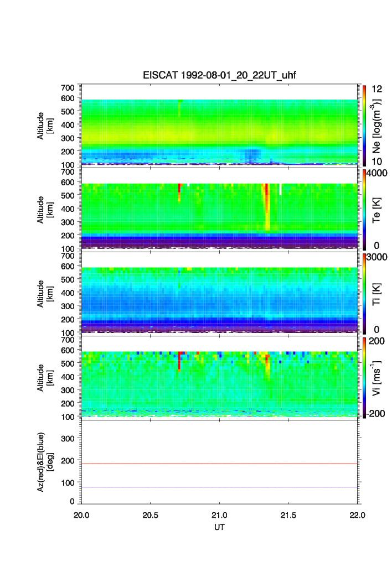Click the plot title EISCAT 1992-08-01_20_22UT_uhf
Image resolution: width=392 pixels, height=588 pixels.
coord(219,75)
